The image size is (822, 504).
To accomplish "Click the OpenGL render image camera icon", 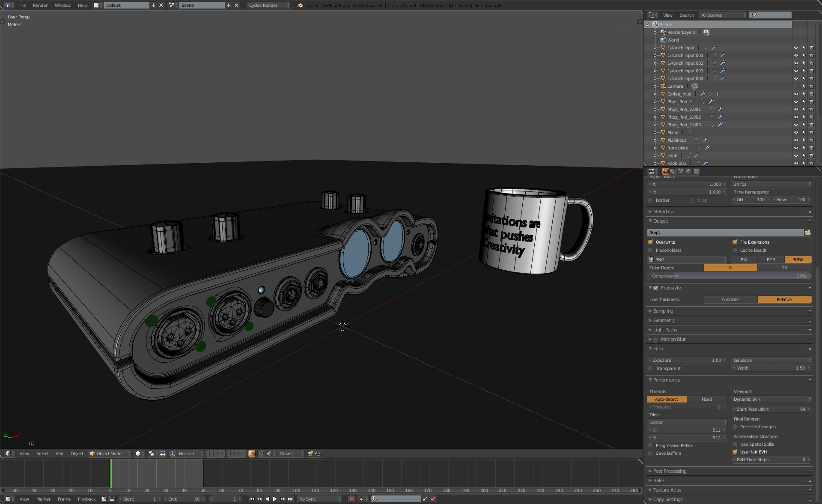I will [310, 453].
